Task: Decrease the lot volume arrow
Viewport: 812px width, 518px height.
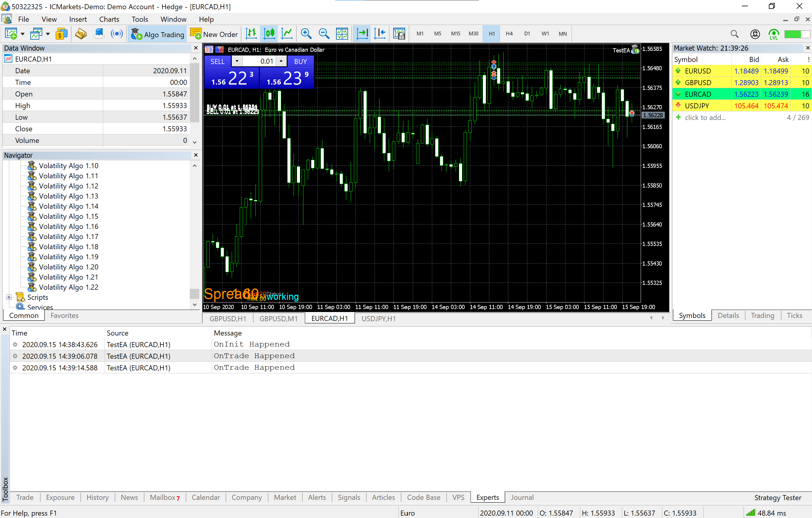Action: (x=237, y=61)
